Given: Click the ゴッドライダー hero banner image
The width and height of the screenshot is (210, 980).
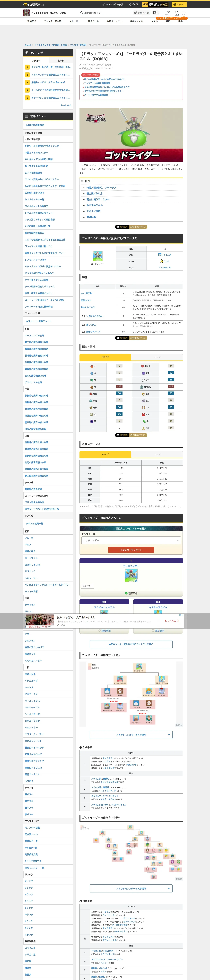Looking at the screenshot, I should point(131,135).
